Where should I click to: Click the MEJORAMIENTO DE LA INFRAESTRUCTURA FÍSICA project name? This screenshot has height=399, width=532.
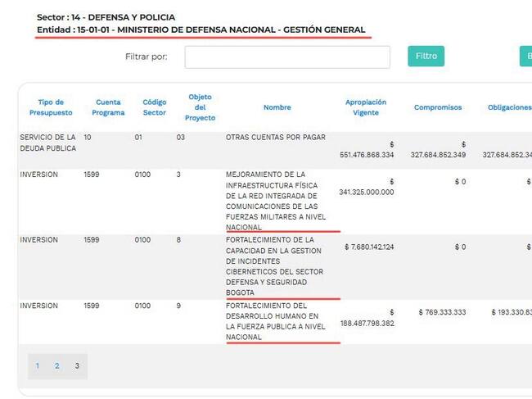click(277, 201)
